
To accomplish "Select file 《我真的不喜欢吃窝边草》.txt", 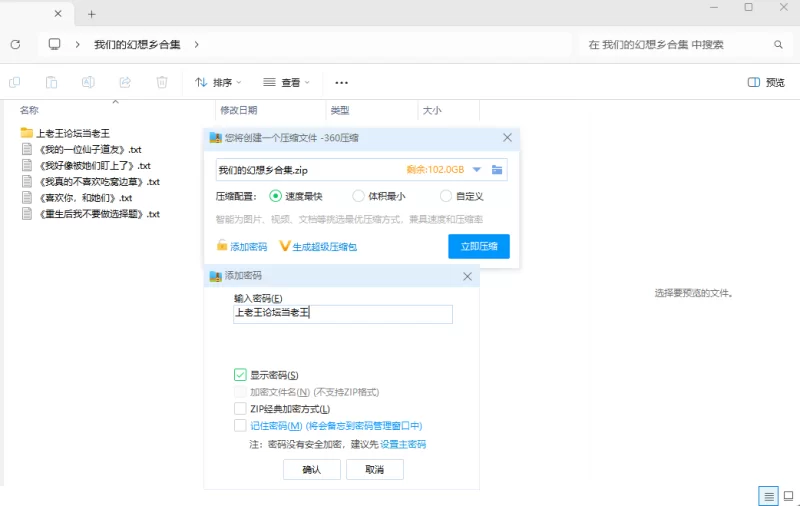I will 99,182.
